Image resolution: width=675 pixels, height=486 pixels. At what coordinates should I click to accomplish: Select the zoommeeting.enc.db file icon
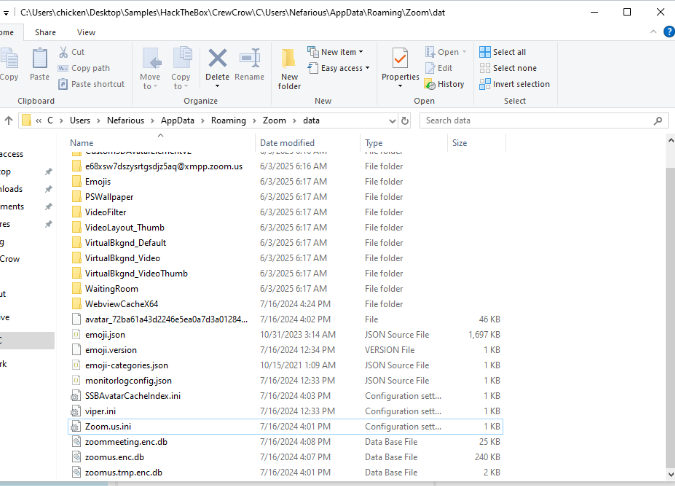point(76,442)
